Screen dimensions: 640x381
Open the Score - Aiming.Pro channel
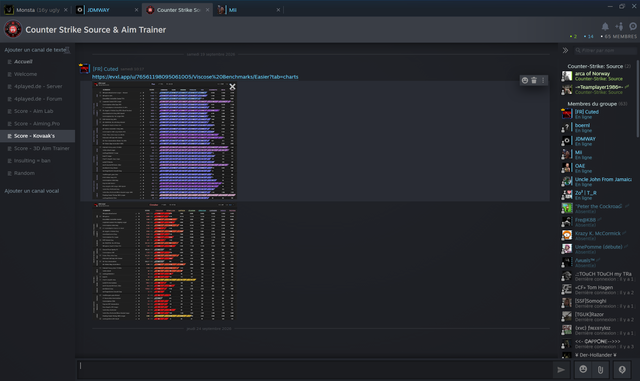click(x=38, y=124)
